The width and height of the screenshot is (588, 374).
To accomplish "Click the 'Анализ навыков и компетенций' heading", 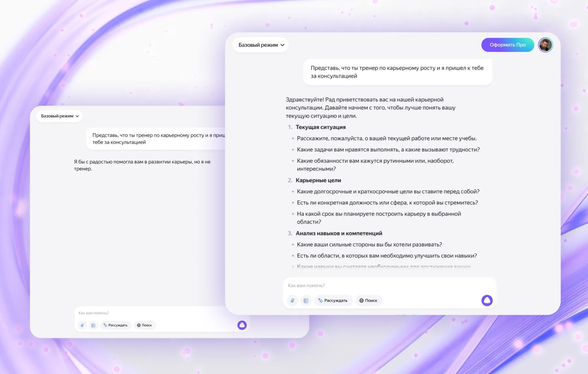I will click(339, 234).
